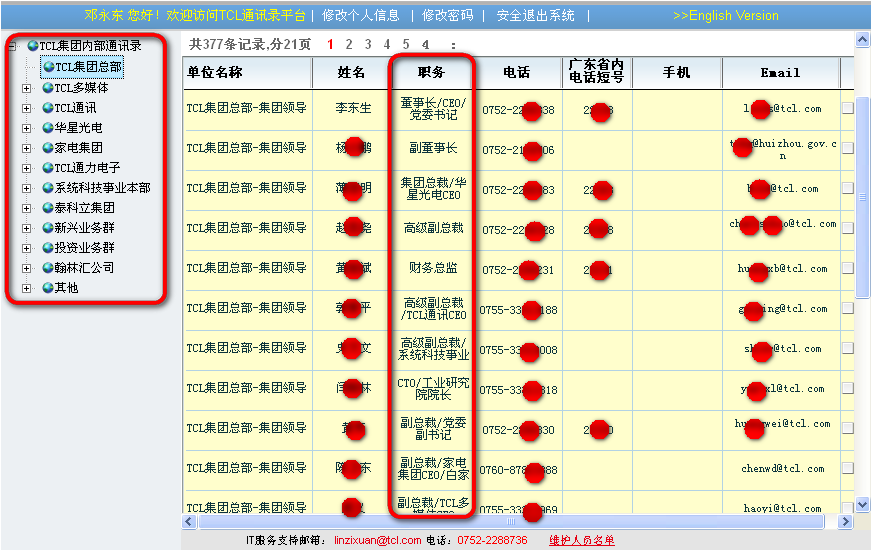This screenshot has height=550, width=873.
Task: Expand the 家电集团 tree node
Action: click(x=26, y=149)
